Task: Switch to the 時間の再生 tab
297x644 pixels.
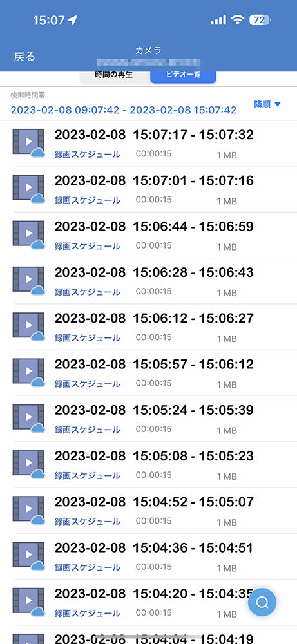Action: (x=114, y=76)
